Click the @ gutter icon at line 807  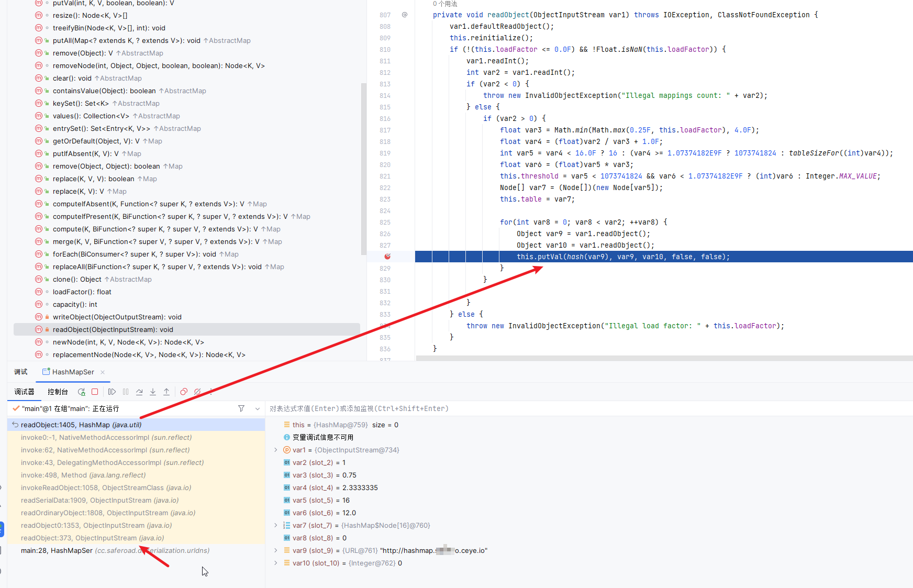click(405, 15)
